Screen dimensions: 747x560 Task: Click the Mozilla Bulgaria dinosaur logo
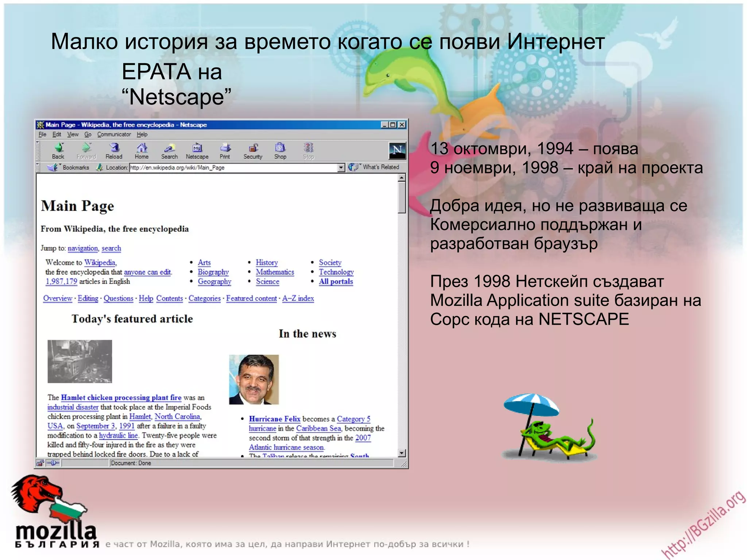pyautogui.click(x=55, y=511)
